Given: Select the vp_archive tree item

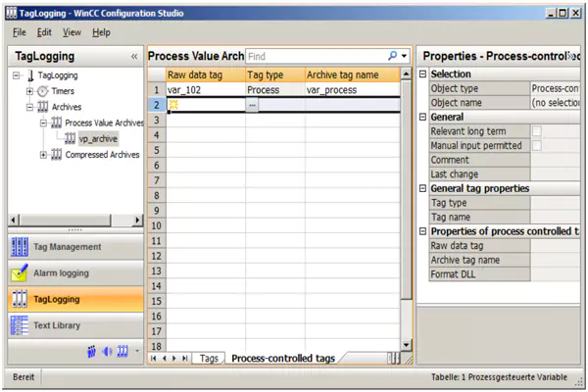Looking at the screenshot, I should click(x=98, y=138).
